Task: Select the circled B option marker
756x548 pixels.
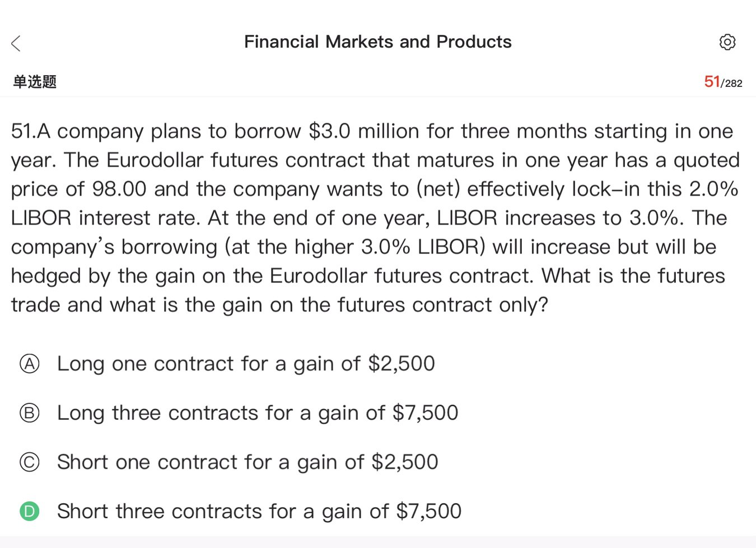Action: coord(30,413)
